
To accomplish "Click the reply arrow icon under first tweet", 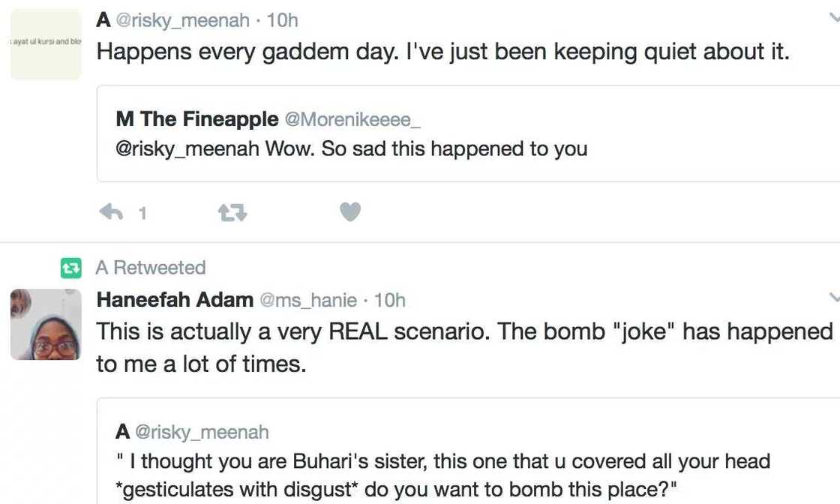I will click(111, 213).
